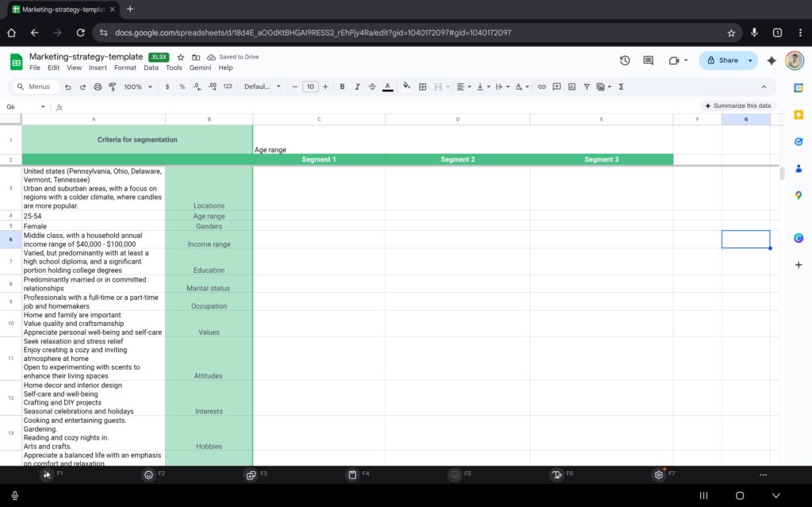Click Summarize this data button
Screen dimensions: 812x507
737,106
